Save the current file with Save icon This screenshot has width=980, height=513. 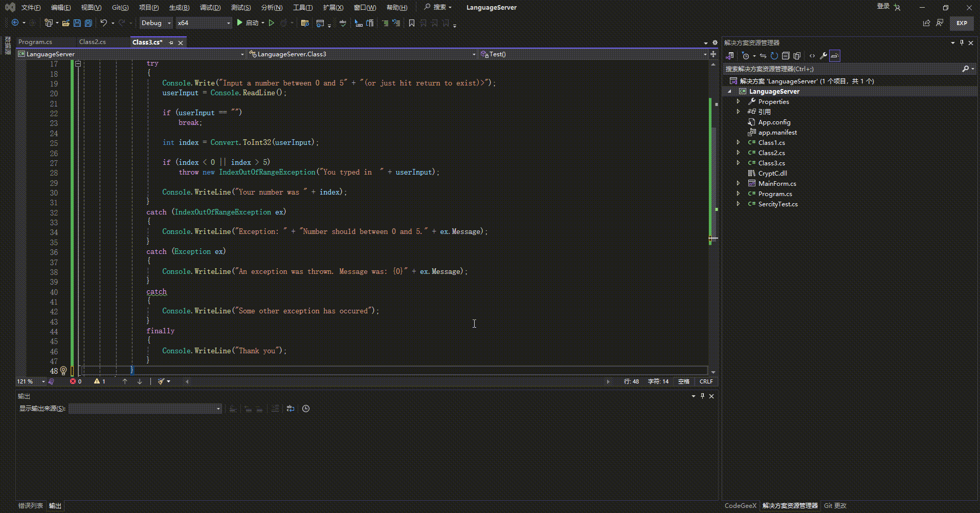[77, 23]
